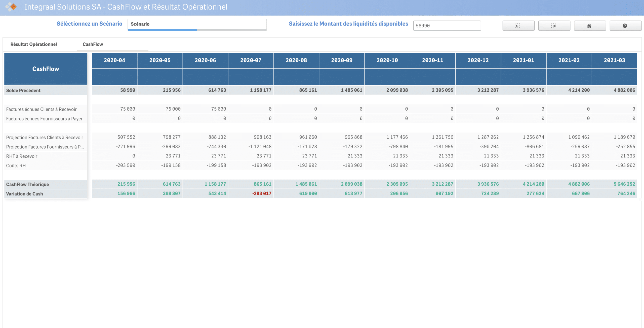
Task: Click the Saisissez le Montant des liquidités label
Action: [x=348, y=24]
